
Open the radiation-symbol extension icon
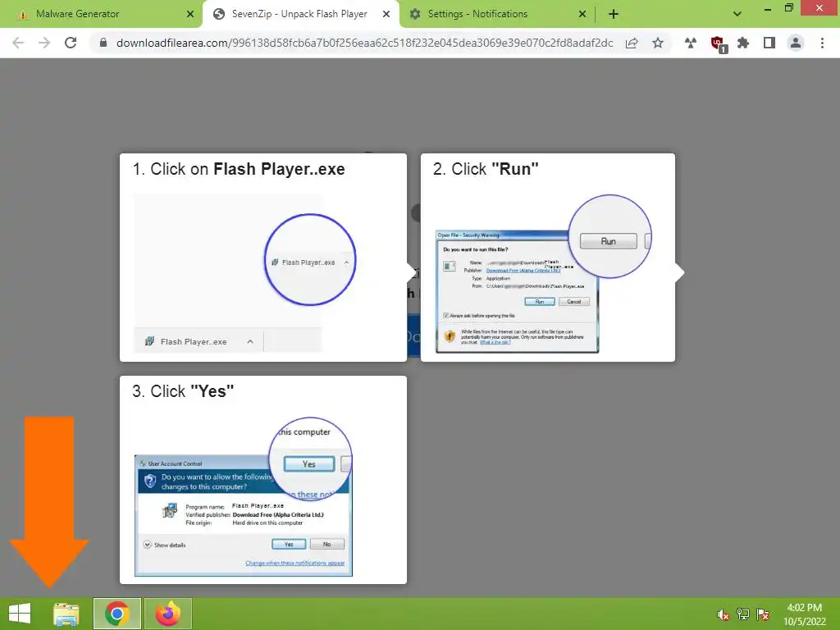[x=691, y=43]
